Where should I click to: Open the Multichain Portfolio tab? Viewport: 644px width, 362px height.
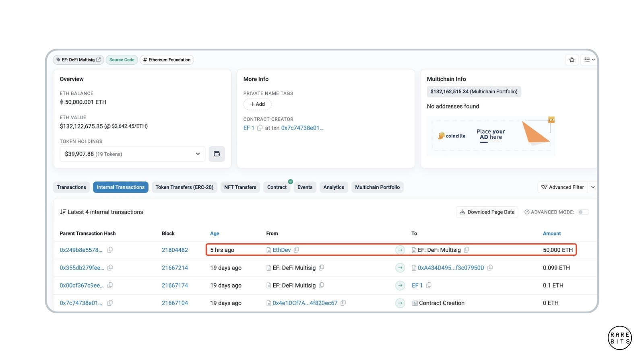coord(377,187)
